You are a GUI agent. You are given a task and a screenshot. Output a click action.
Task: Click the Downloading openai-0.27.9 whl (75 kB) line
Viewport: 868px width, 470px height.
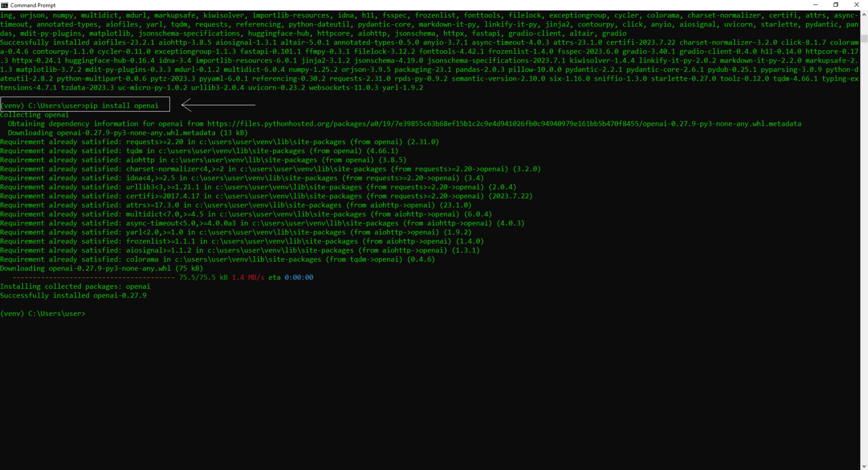(x=102, y=268)
